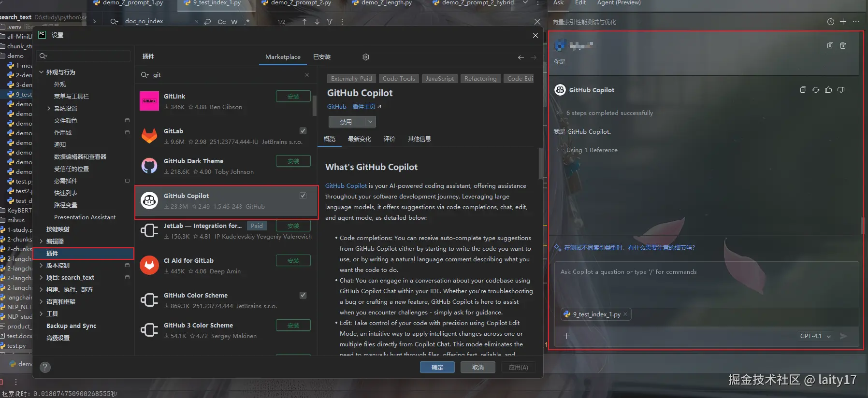The image size is (868, 398).
Task: Send the Copilot chat message
Action: 843,336
